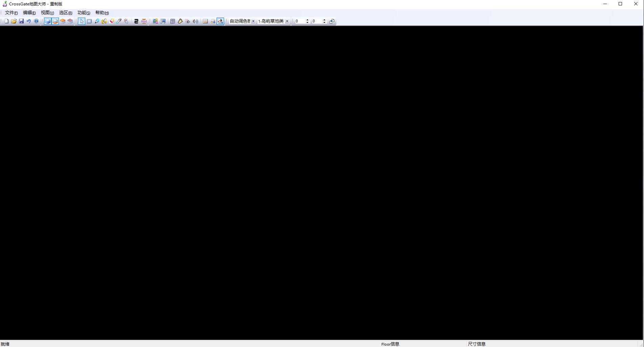Toggle the orange-bottom stacked layers view

click(55, 21)
